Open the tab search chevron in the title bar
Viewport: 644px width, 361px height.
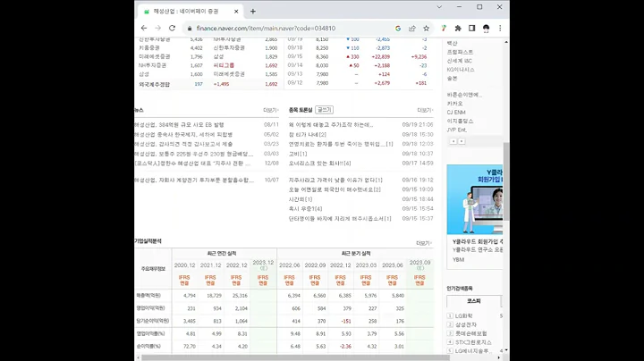pos(439,7)
